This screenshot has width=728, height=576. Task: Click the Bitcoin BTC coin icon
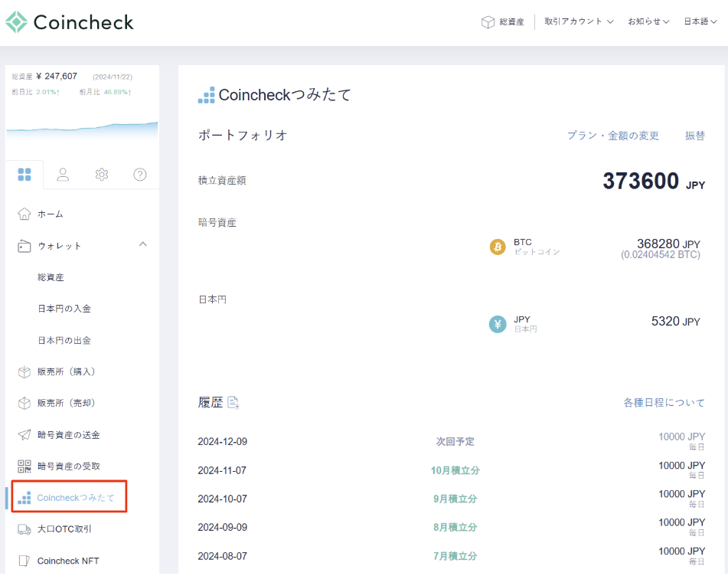[498, 247]
